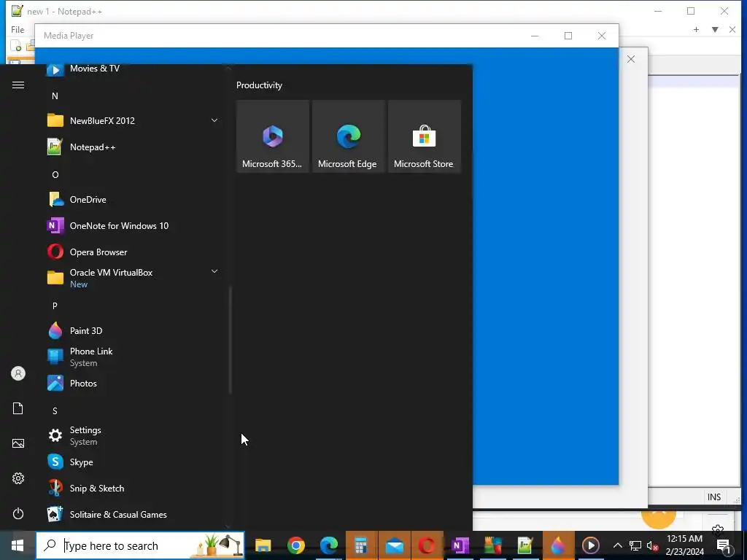Switch to Paint 3D on the taskbar
747x560 pixels.
pyautogui.click(x=558, y=545)
